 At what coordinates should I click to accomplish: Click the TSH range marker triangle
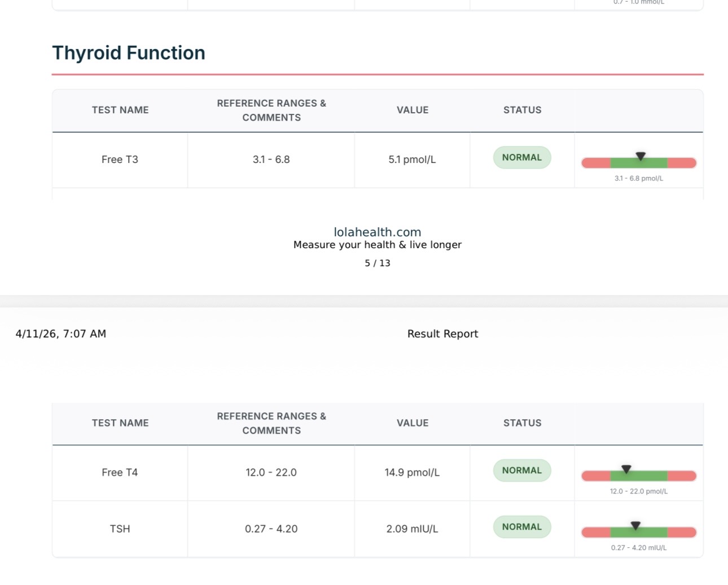coord(635,526)
